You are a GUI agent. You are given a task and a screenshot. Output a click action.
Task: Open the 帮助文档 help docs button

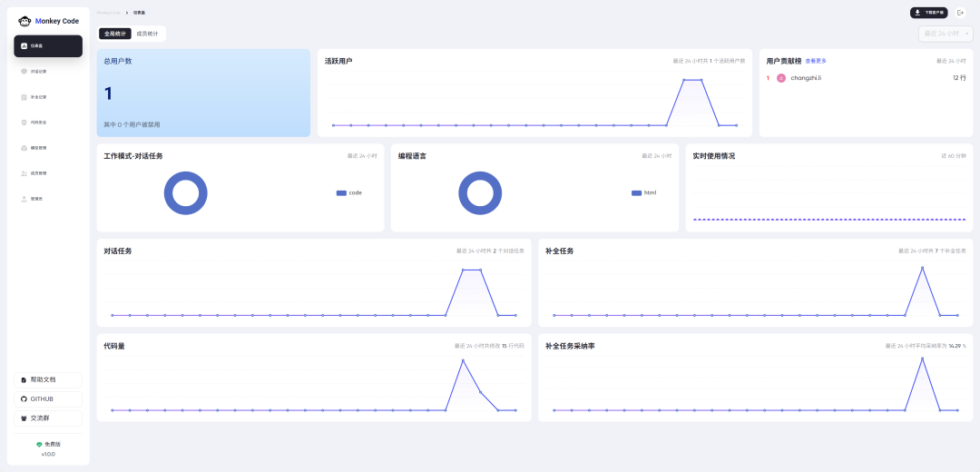point(48,379)
